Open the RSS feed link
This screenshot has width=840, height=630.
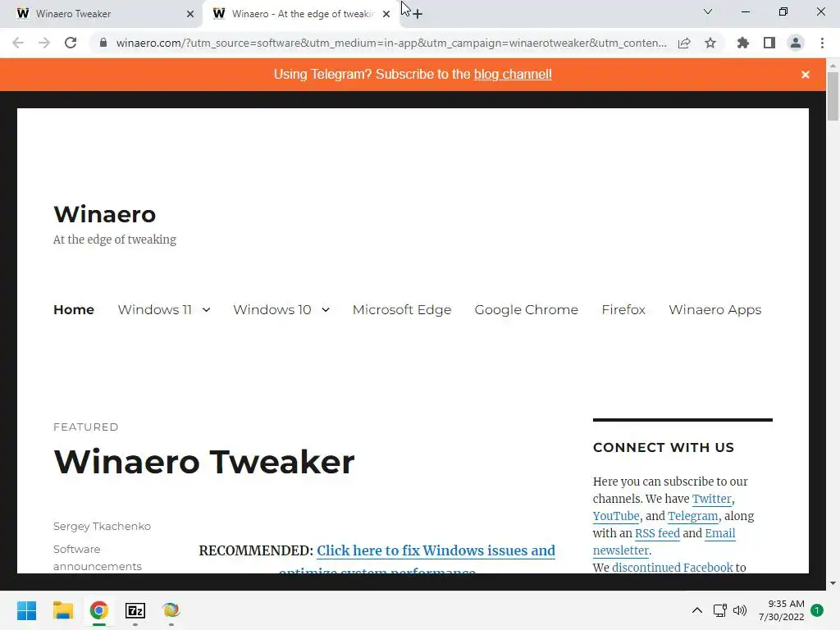[657, 533]
